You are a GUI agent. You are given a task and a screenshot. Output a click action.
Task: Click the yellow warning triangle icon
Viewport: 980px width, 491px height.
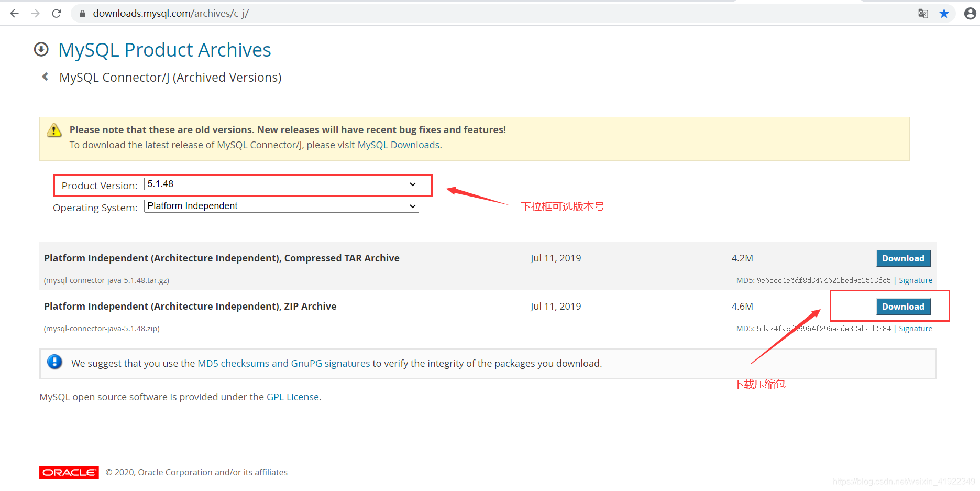[x=54, y=130]
